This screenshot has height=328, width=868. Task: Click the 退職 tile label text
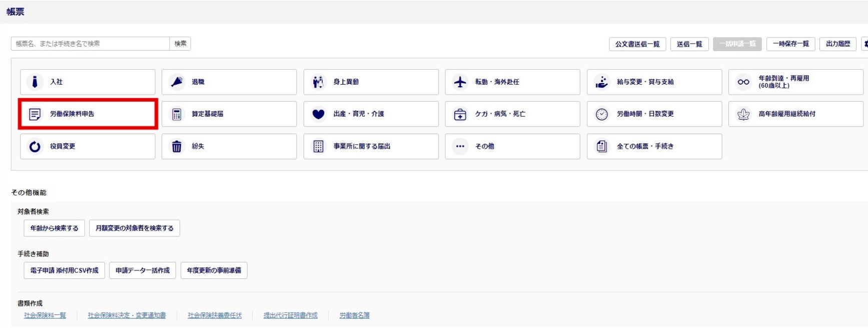pos(198,82)
